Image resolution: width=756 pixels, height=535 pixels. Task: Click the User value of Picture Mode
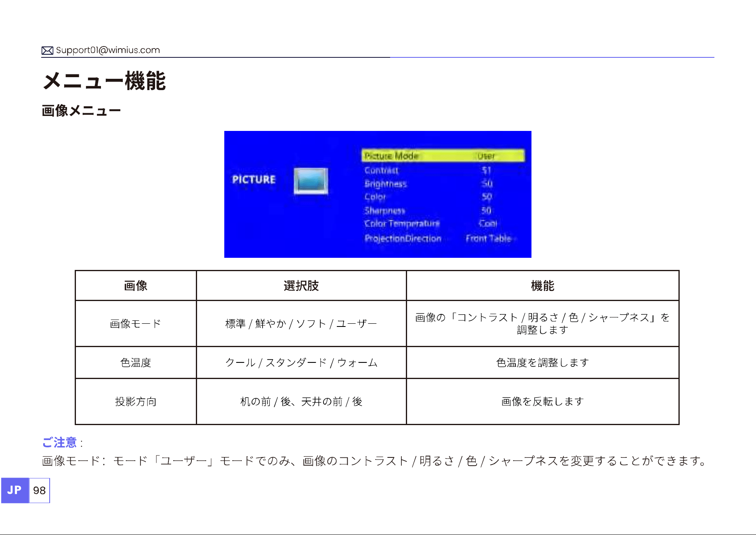(x=486, y=156)
